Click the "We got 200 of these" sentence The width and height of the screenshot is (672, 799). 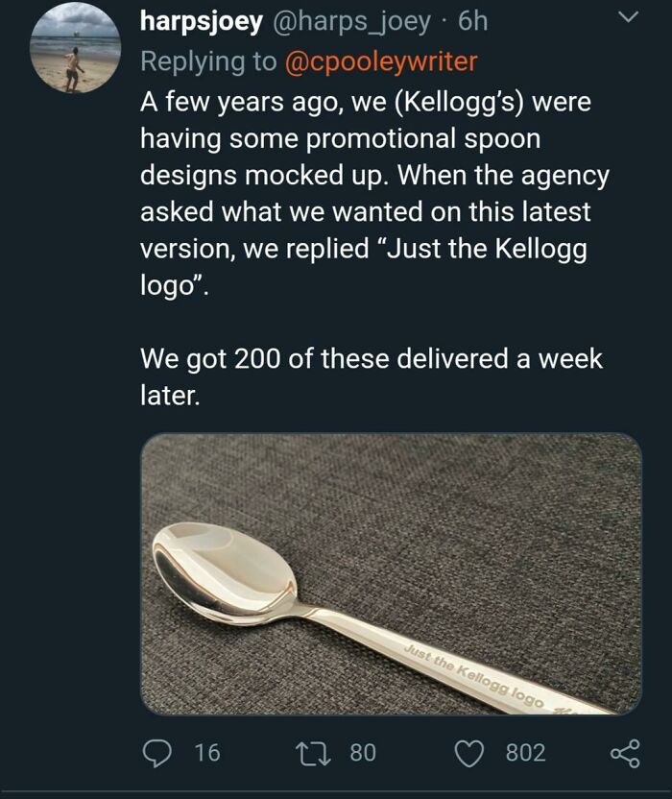click(372, 376)
